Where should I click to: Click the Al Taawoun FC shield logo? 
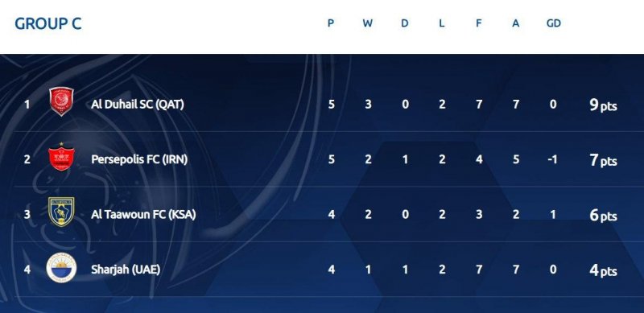coord(61,212)
